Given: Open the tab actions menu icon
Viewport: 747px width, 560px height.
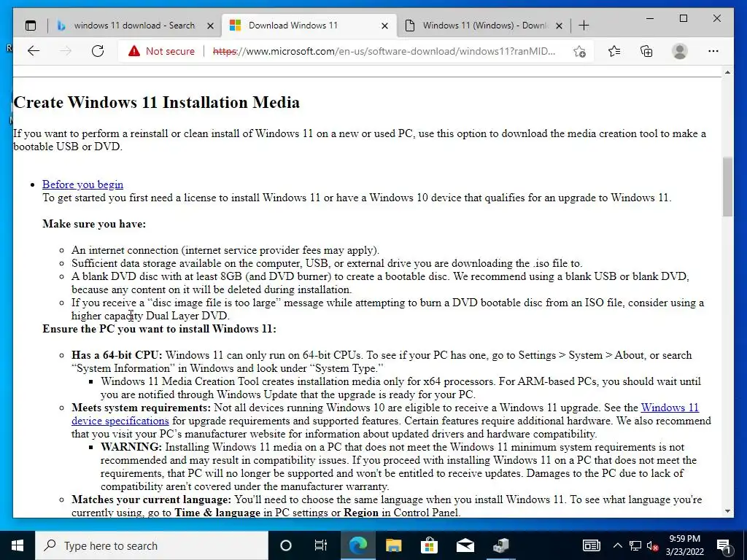Looking at the screenshot, I should pyautogui.click(x=31, y=26).
